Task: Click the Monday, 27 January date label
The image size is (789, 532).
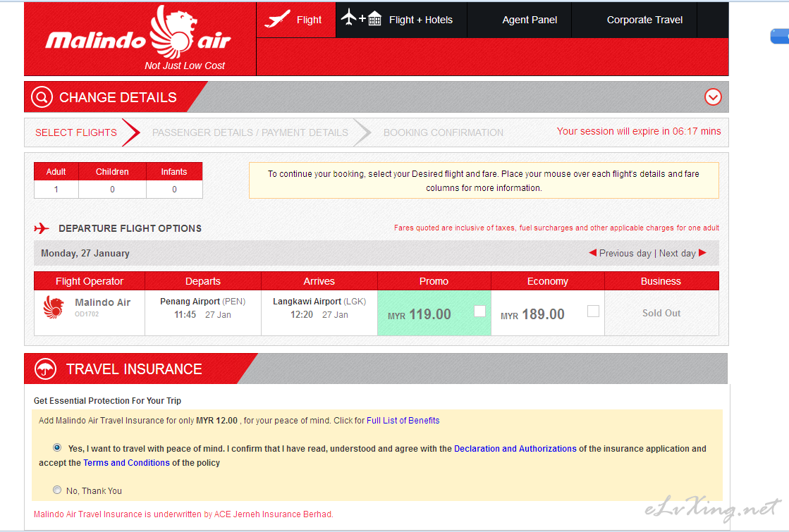Action: click(85, 254)
